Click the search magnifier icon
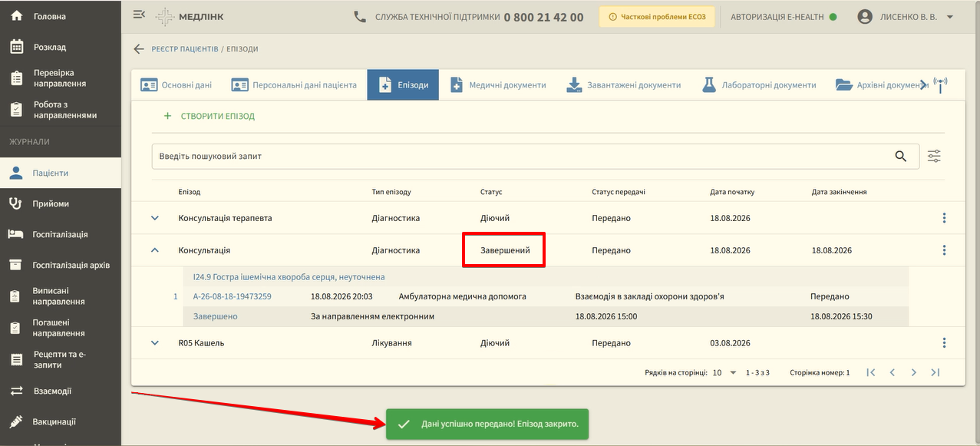The image size is (980, 446). coord(901,156)
